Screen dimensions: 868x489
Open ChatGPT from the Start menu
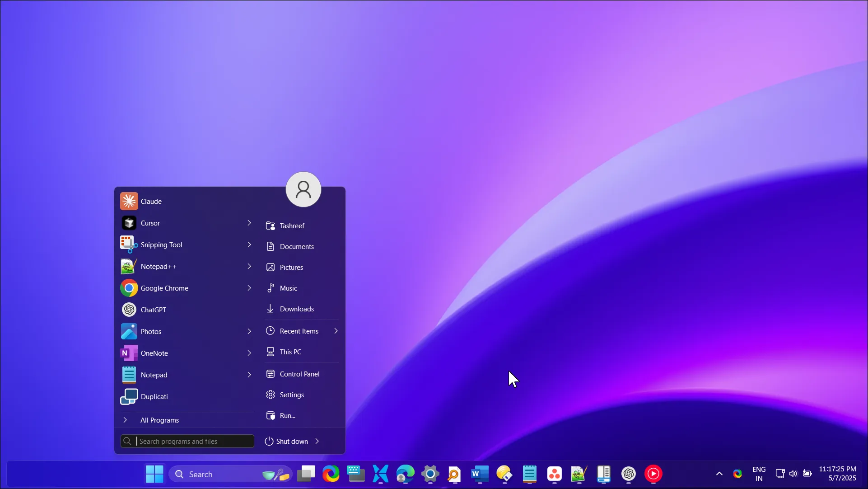pos(152,310)
